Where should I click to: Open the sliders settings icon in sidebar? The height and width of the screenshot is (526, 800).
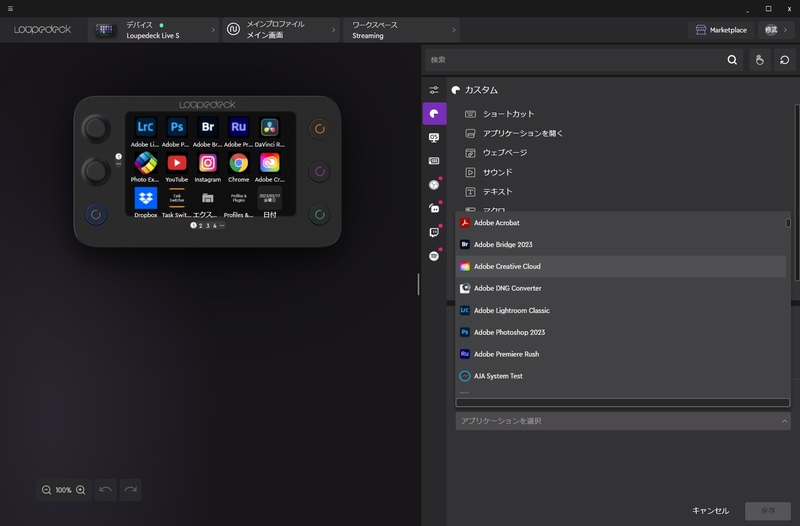pos(434,90)
